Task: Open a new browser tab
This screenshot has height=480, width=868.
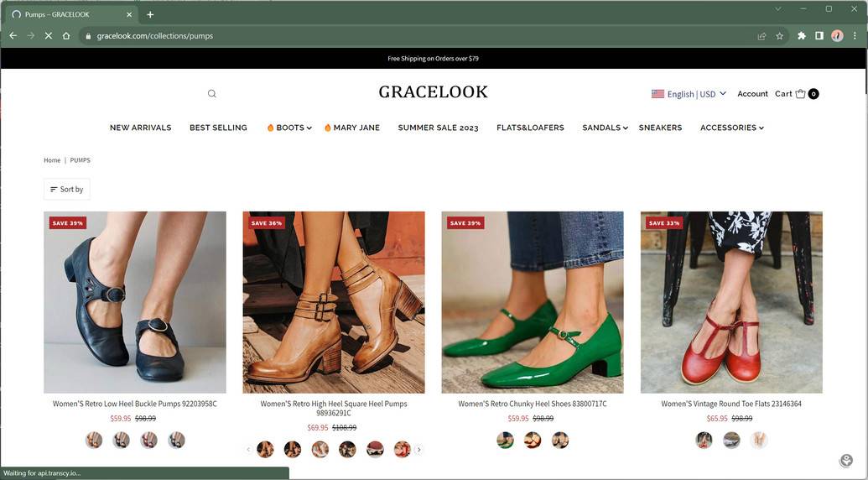Action: (x=150, y=14)
